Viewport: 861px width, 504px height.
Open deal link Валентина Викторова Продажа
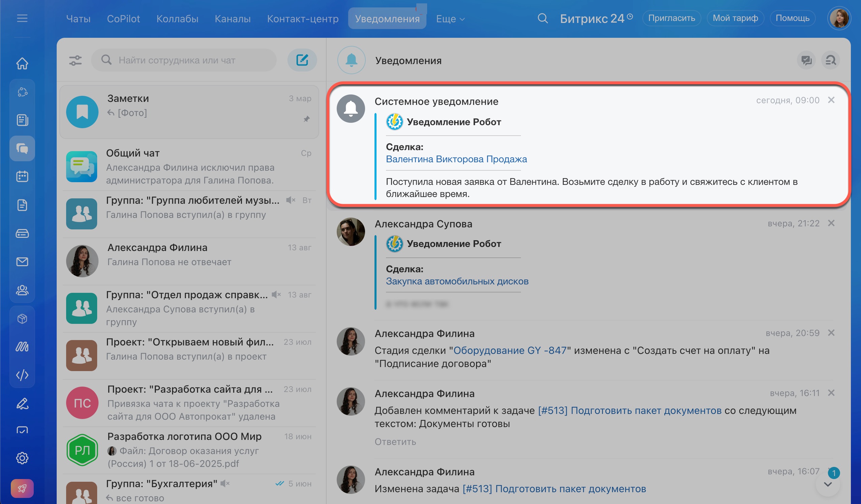click(456, 159)
